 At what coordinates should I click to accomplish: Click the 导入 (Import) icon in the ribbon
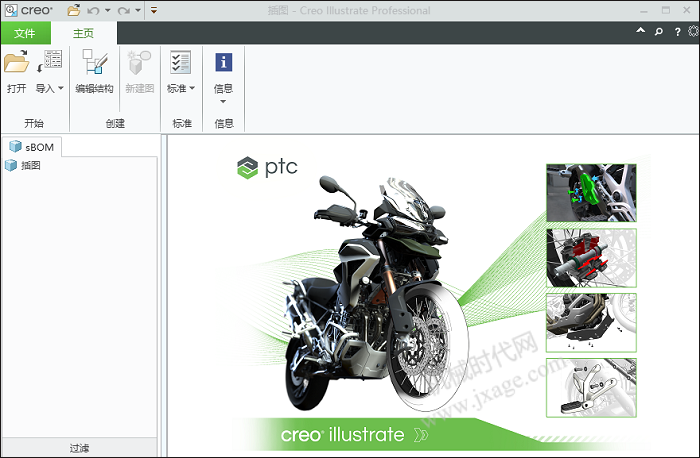point(49,62)
